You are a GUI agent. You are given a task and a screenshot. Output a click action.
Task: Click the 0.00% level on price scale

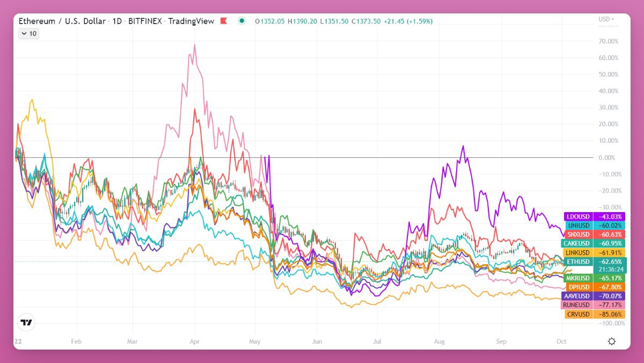[x=606, y=157]
